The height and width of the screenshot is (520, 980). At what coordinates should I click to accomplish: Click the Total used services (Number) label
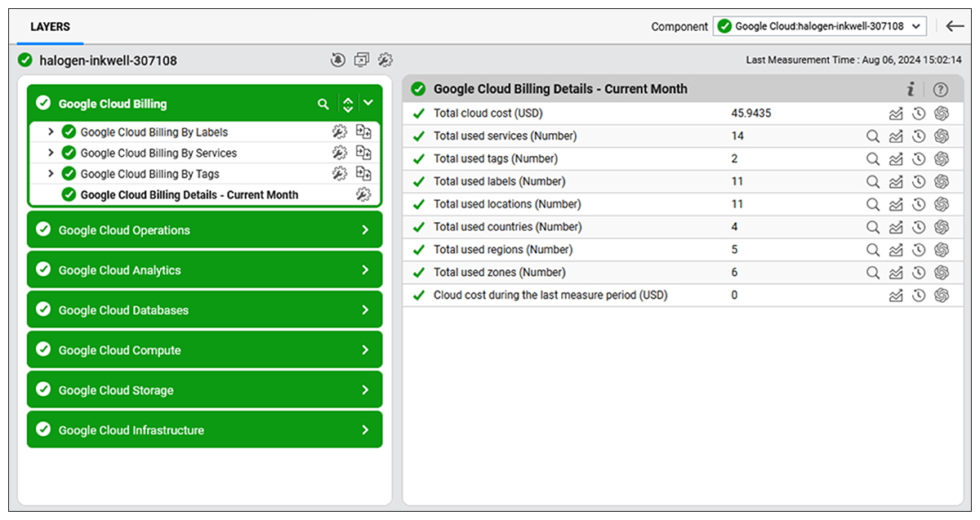click(505, 136)
